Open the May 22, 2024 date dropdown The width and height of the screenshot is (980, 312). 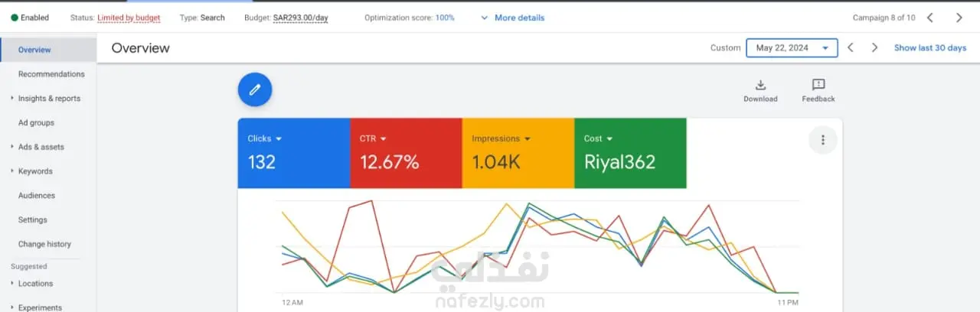tap(792, 48)
